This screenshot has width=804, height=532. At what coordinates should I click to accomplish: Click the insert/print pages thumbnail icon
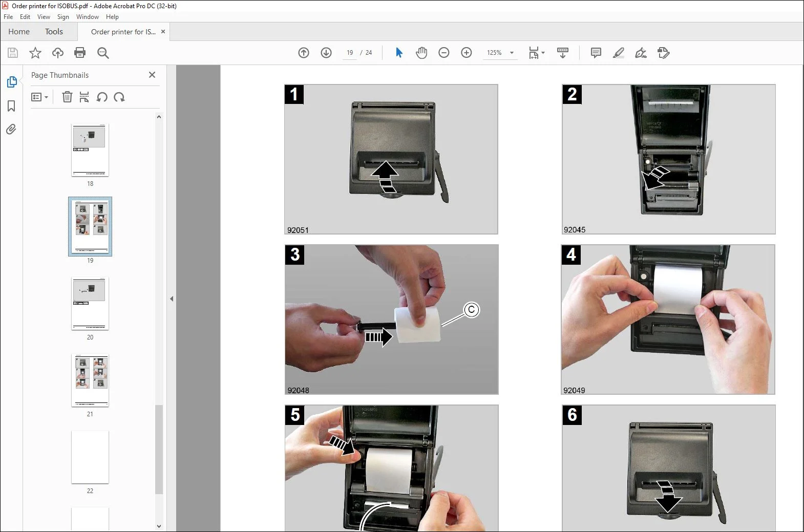click(84, 97)
